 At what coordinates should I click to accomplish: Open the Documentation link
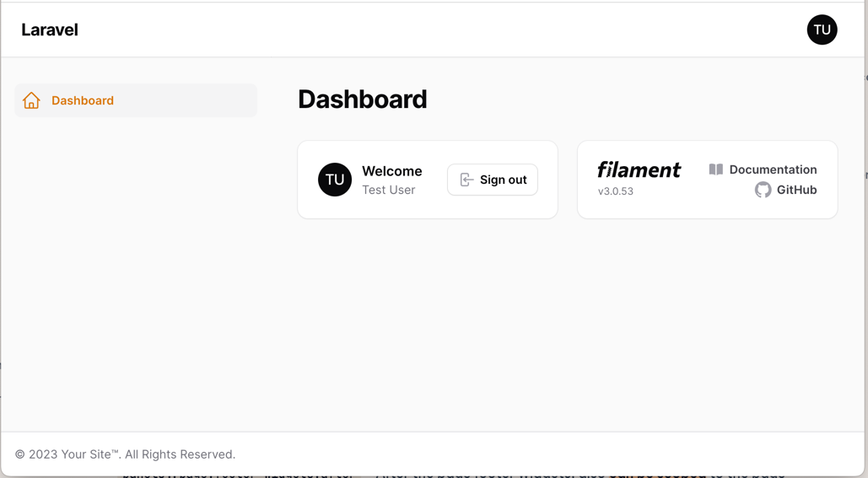point(763,169)
